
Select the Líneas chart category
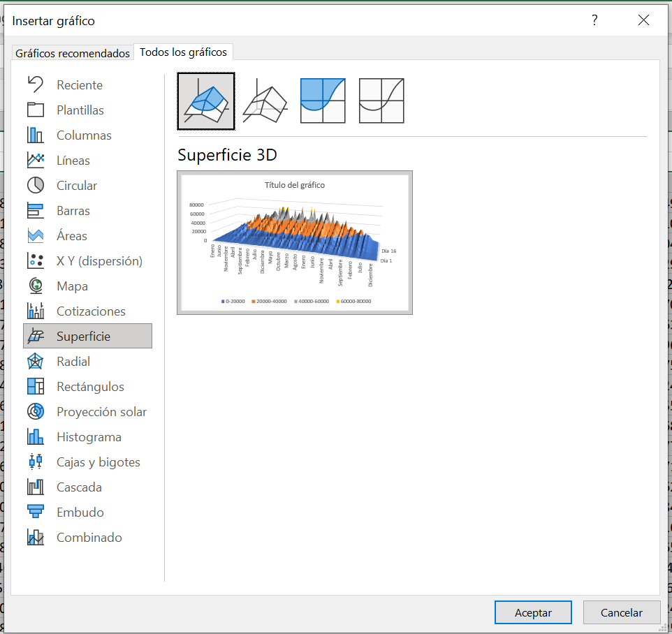(87, 160)
